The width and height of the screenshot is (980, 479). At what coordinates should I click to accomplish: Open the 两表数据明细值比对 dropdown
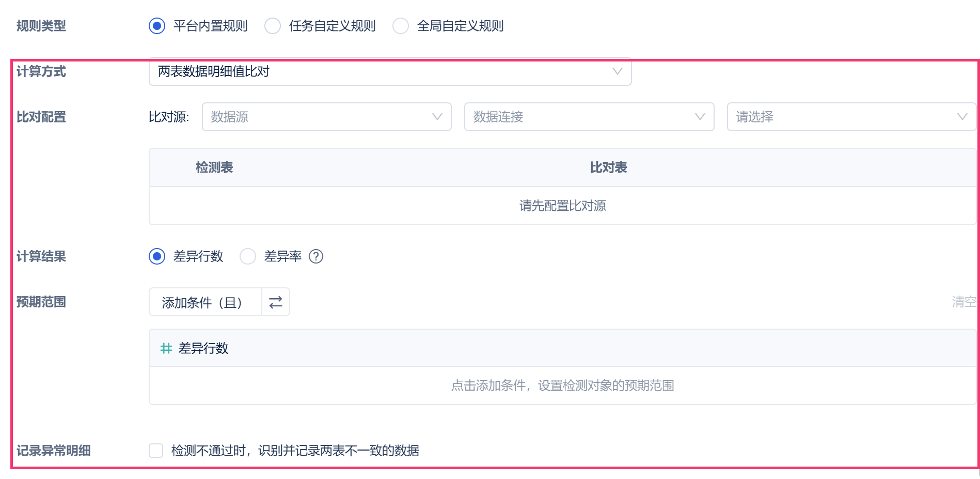(x=382, y=71)
